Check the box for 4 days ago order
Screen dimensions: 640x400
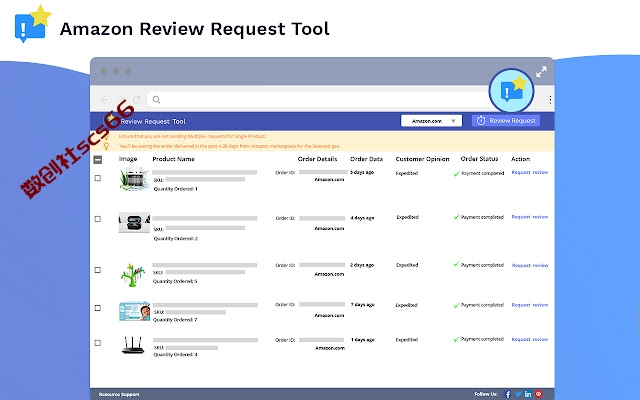point(98,219)
